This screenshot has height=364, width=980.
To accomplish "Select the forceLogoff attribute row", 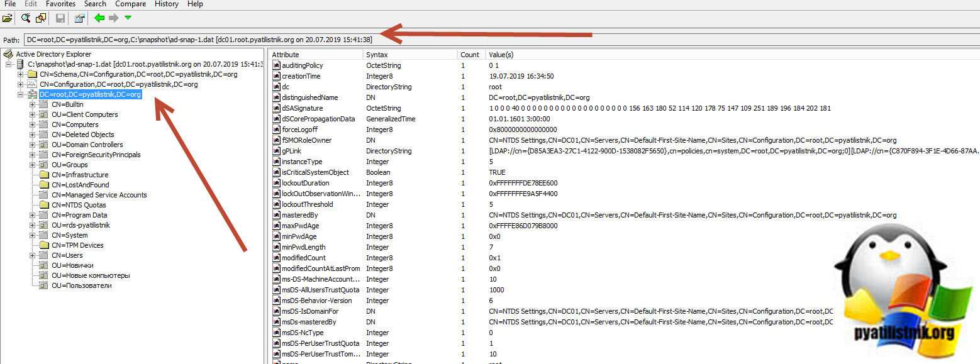I will [625, 130].
